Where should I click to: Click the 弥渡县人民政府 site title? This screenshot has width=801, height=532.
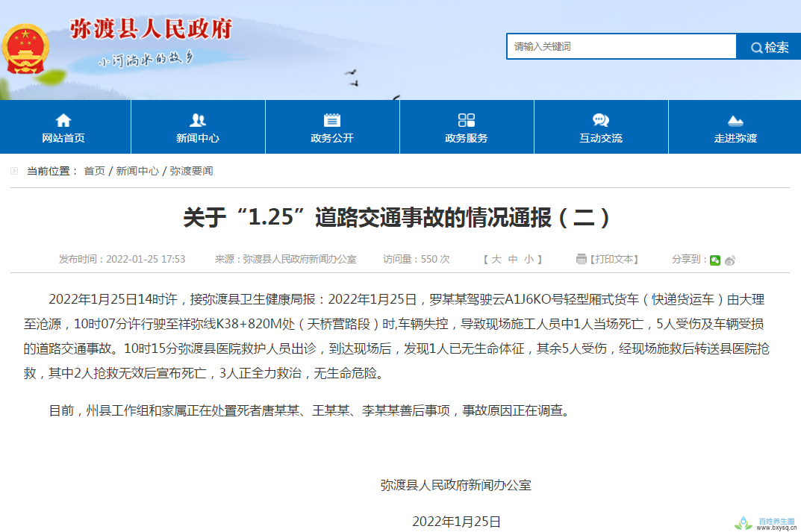pyautogui.click(x=152, y=28)
